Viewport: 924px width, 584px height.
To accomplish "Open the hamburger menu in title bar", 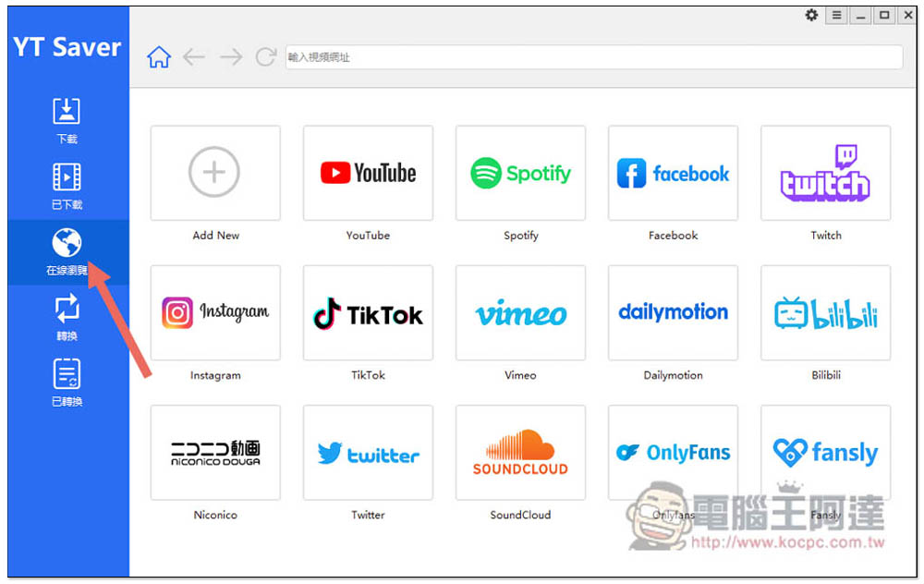I will coord(836,15).
